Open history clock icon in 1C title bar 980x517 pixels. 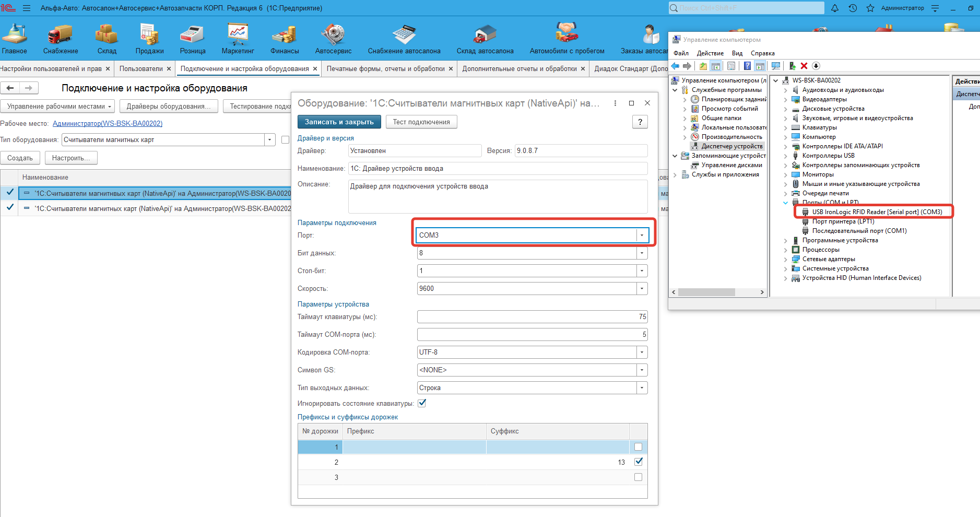coord(853,8)
